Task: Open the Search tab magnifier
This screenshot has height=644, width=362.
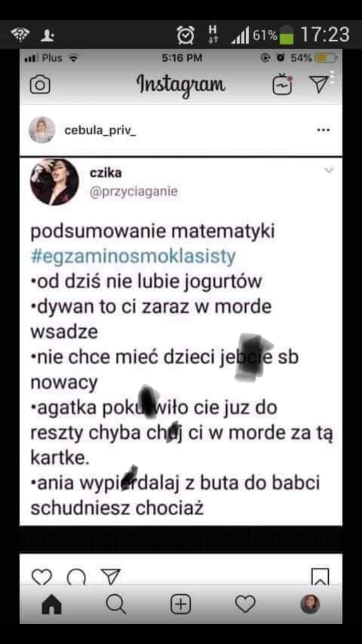Action: point(116,604)
